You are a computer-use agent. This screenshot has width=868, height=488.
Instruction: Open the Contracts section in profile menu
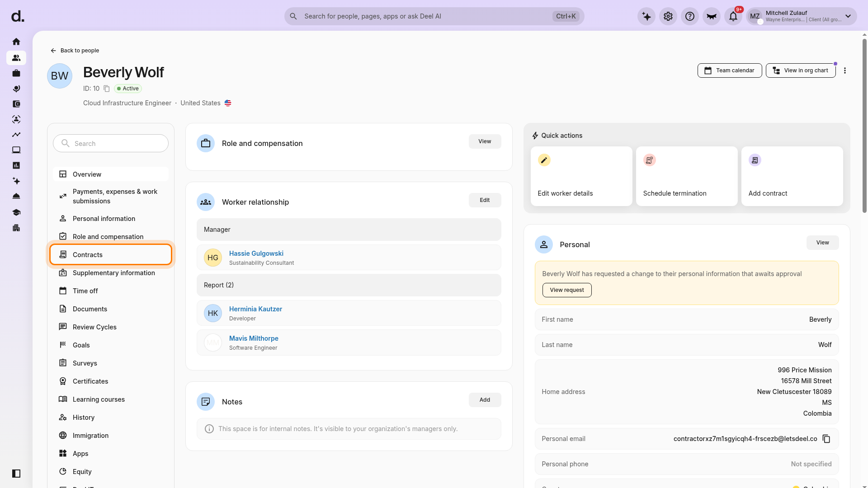(x=111, y=254)
